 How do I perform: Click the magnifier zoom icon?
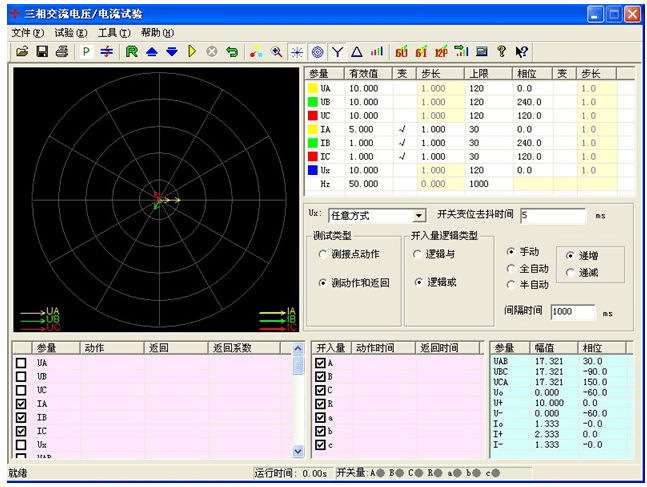[x=277, y=51]
